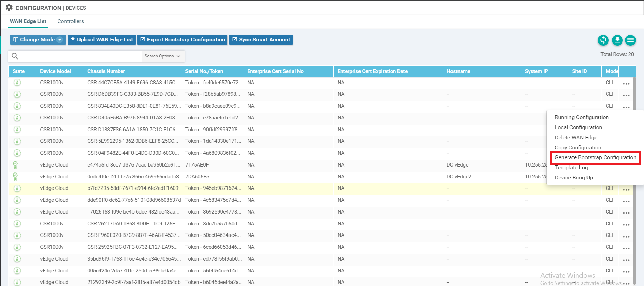Click the certificate state icon for DC-vEdge1

tap(16, 165)
